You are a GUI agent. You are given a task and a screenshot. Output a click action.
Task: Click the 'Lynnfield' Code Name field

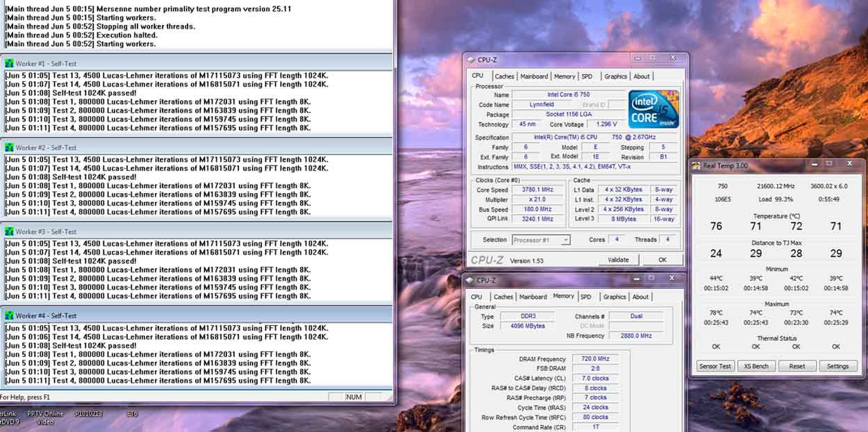pyautogui.click(x=541, y=105)
